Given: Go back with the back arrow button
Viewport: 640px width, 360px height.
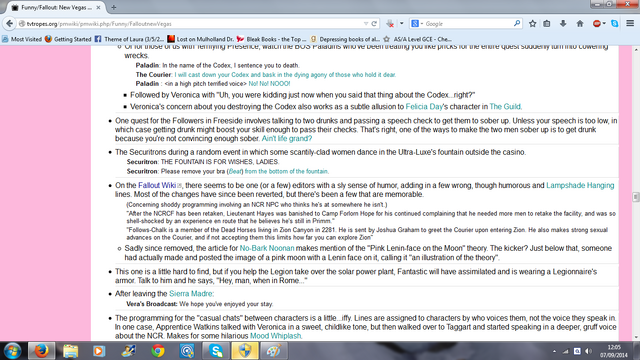Looking at the screenshot, I should tap(9, 24).
